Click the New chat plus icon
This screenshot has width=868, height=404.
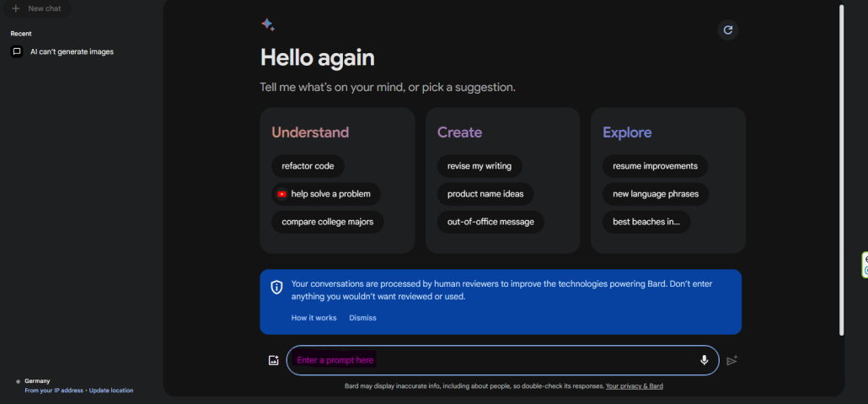coord(16,8)
